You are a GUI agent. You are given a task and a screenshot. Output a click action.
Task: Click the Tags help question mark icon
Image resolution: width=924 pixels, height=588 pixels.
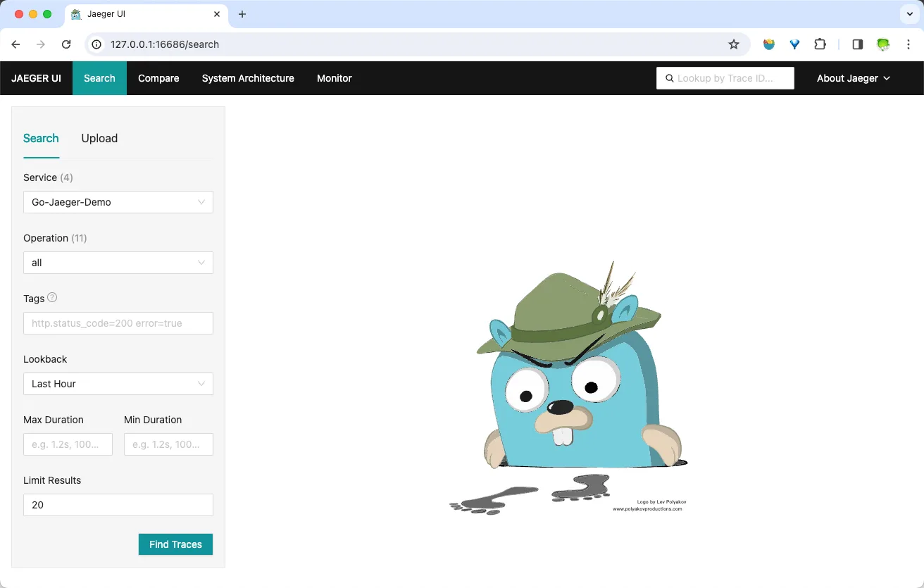coord(52,298)
